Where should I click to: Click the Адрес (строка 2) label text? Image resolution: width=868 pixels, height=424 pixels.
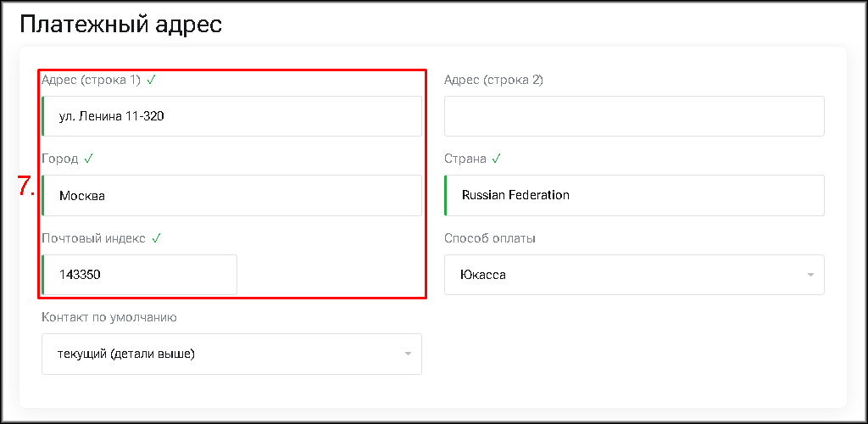pyautogui.click(x=493, y=80)
